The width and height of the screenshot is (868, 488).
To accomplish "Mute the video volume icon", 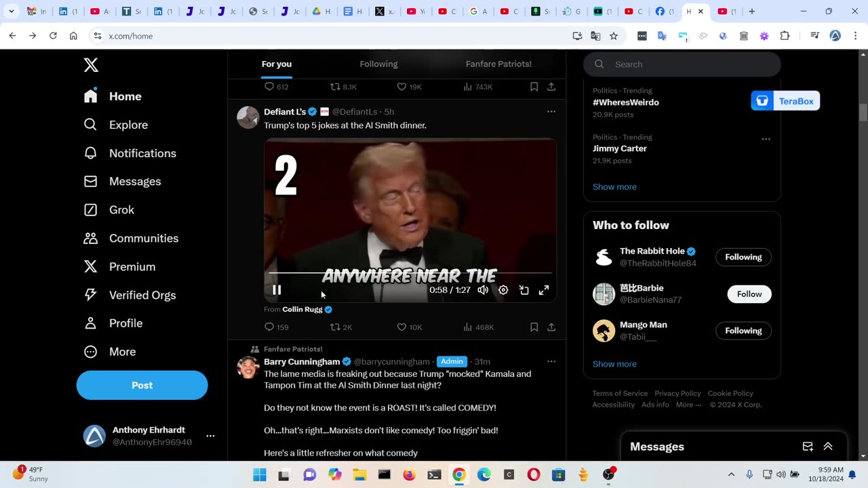I will [483, 290].
